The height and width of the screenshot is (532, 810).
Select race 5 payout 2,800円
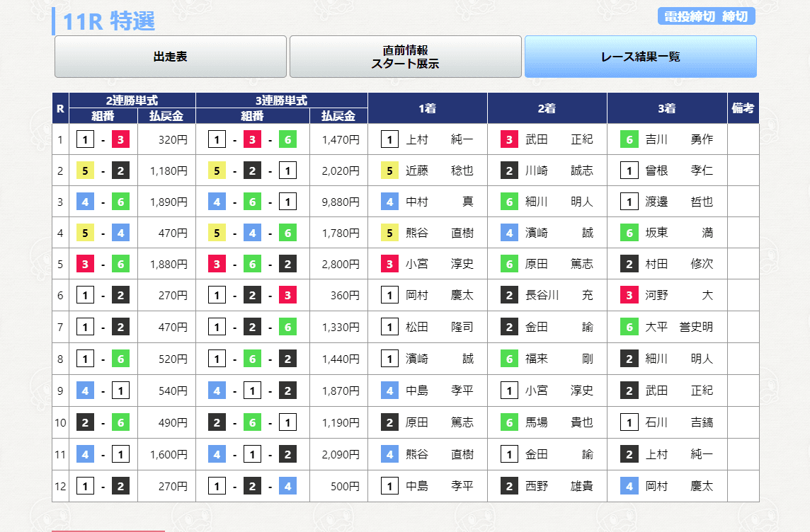341,264
